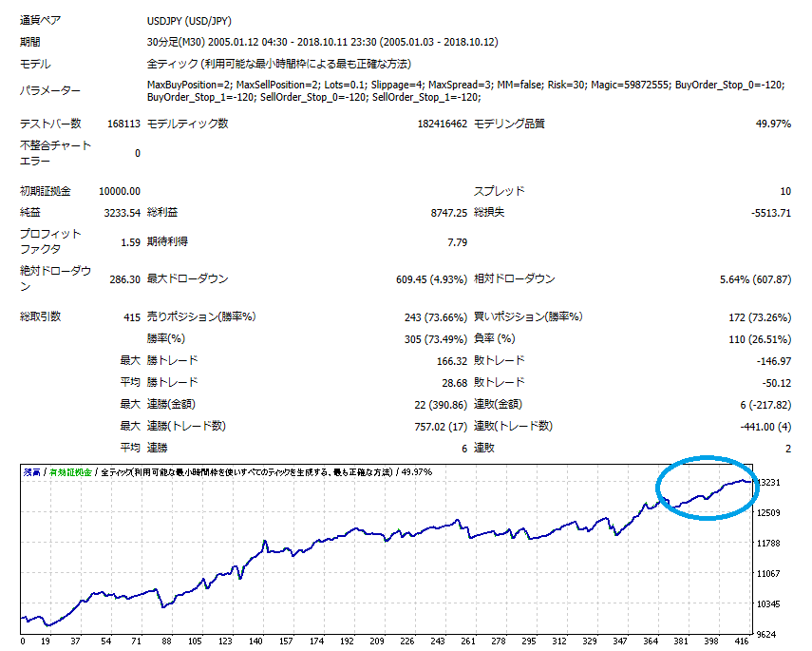Click average loss trade value -50.12
The width and height of the screenshot is (812, 651).
tap(776, 383)
